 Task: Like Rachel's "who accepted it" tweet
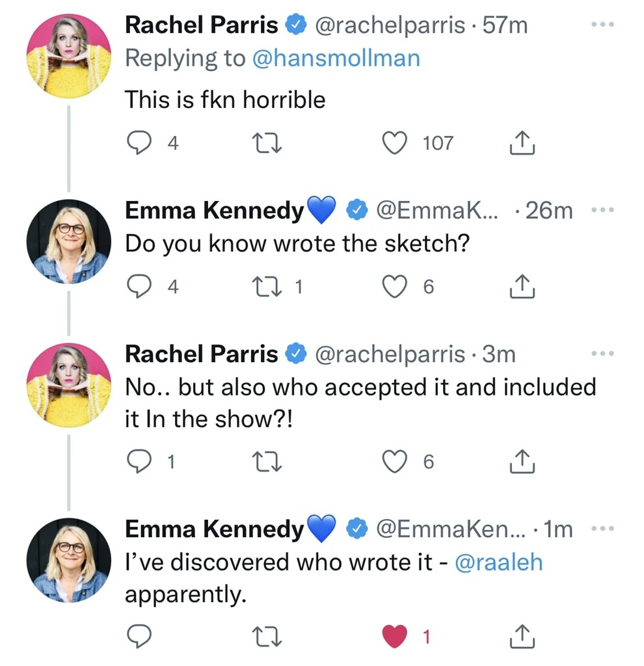394,461
